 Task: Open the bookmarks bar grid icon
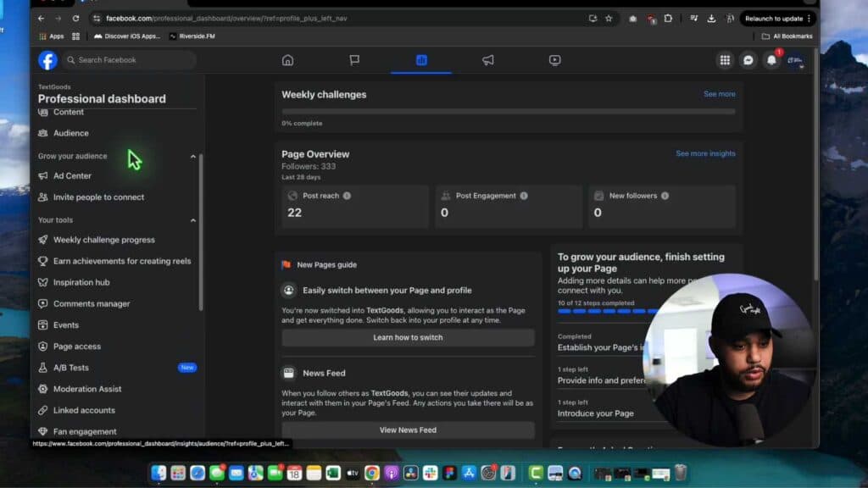coord(75,36)
